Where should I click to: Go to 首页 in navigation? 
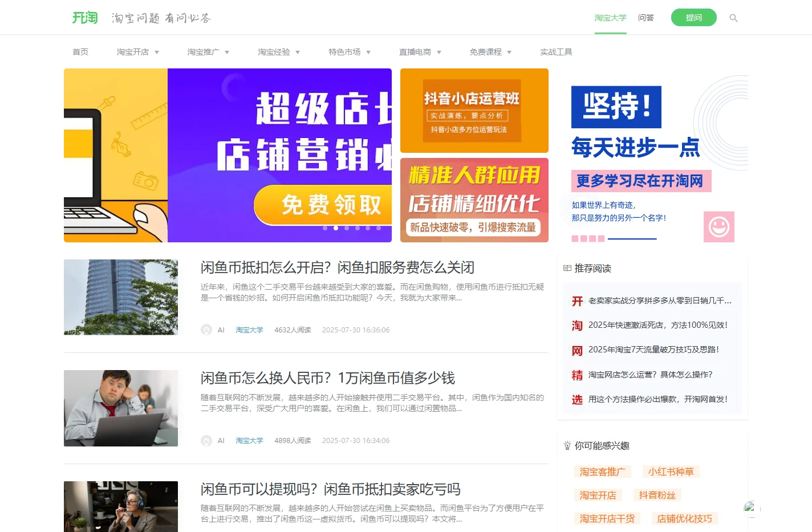point(80,52)
